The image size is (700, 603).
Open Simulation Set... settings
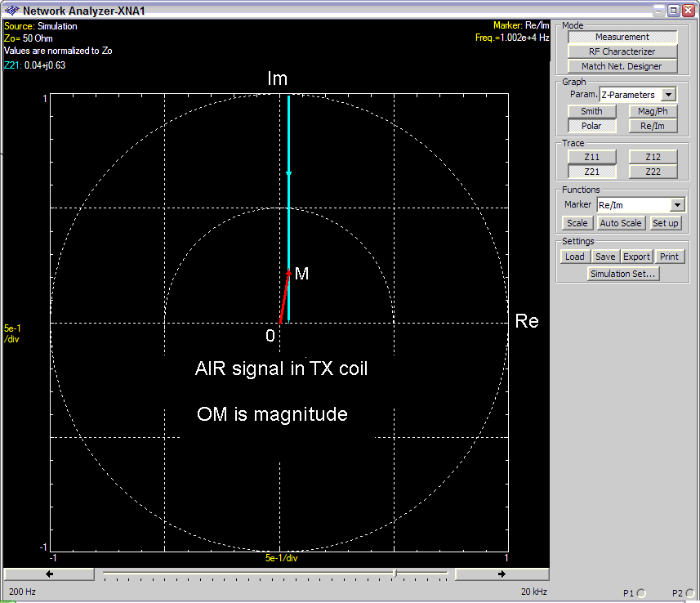(x=622, y=274)
